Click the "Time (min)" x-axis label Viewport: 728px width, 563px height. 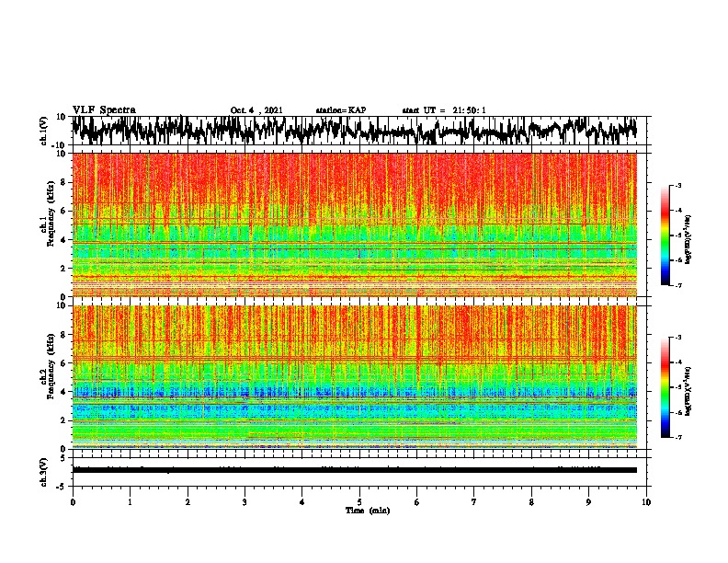pyautogui.click(x=368, y=511)
